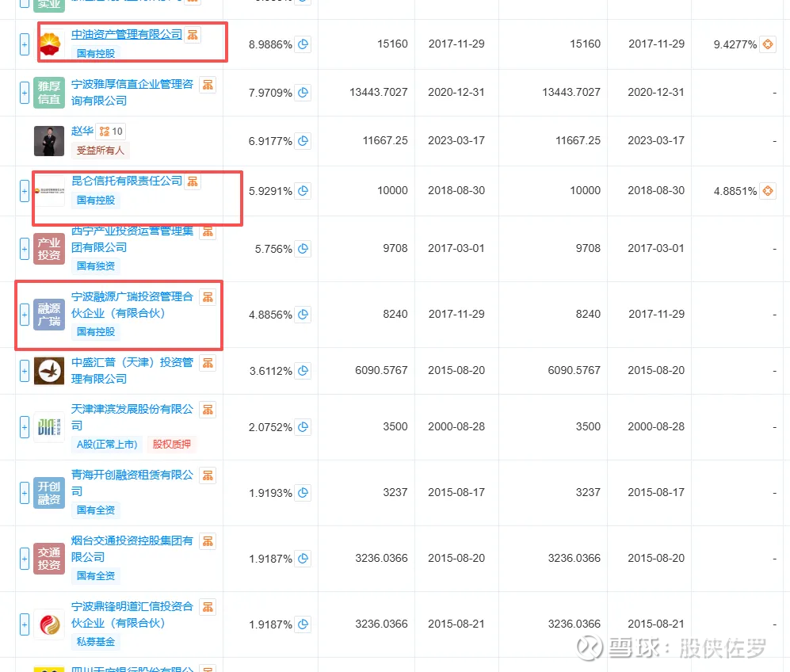Open 中盛汇普（天津）投资管理有限公司 link
This screenshot has height=672, width=790.
click(132, 370)
